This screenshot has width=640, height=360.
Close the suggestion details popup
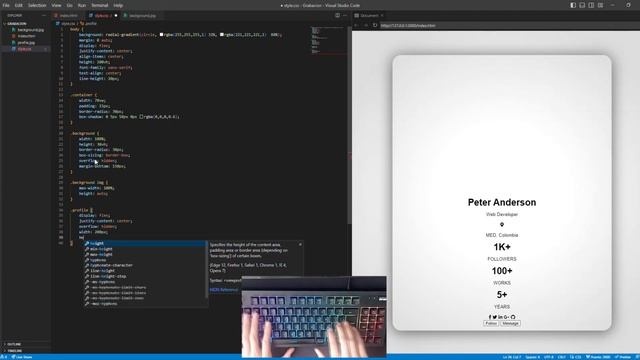300,244
